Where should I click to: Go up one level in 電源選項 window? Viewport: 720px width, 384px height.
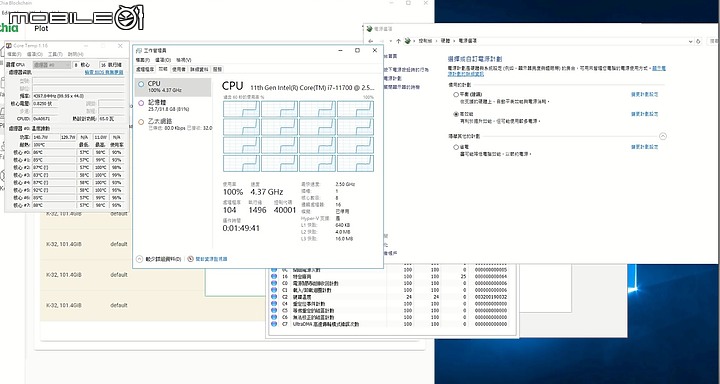398,41
